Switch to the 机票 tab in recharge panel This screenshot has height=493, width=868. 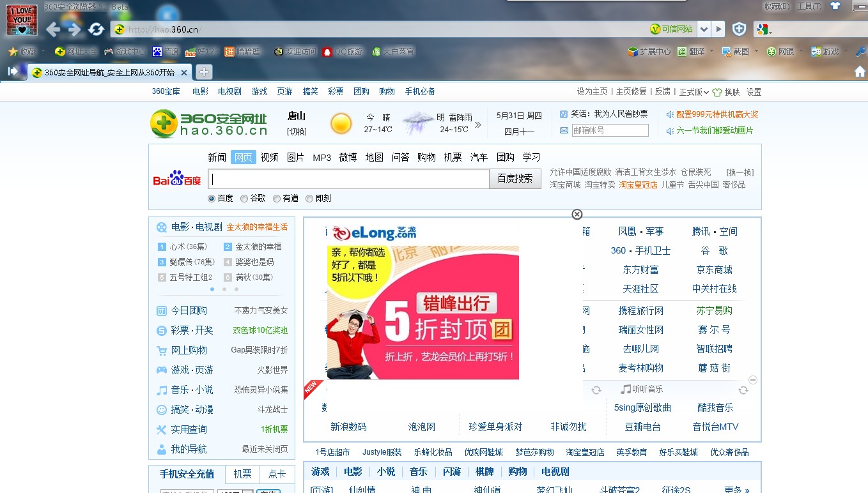coord(243,474)
